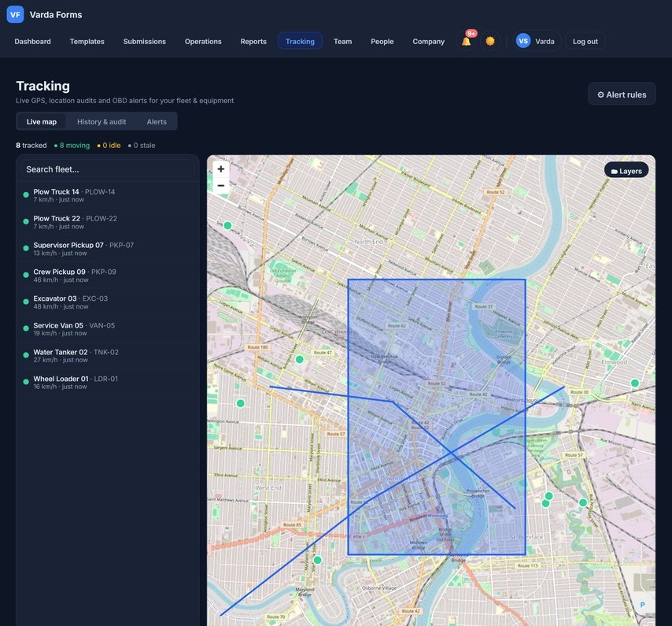This screenshot has width=672, height=626.
Task: Select Supervisor Pickup 07 row
Action: [x=108, y=249]
